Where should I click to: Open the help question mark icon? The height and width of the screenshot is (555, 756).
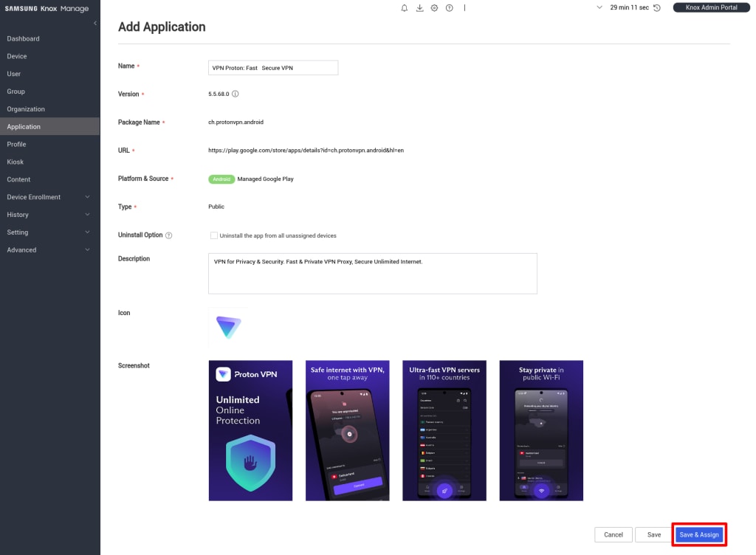(450, 7)
